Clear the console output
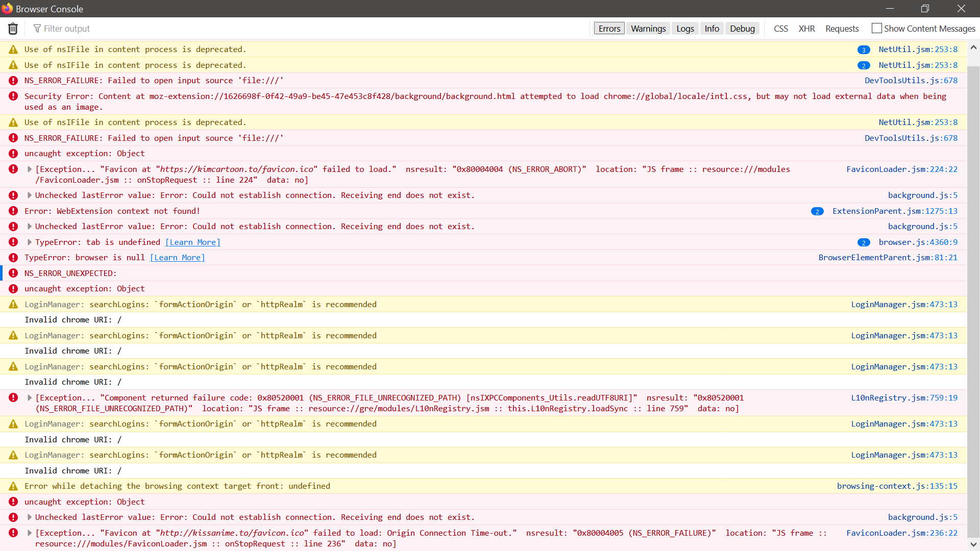This screenshot has width=980, height=551. click(13, 29)
